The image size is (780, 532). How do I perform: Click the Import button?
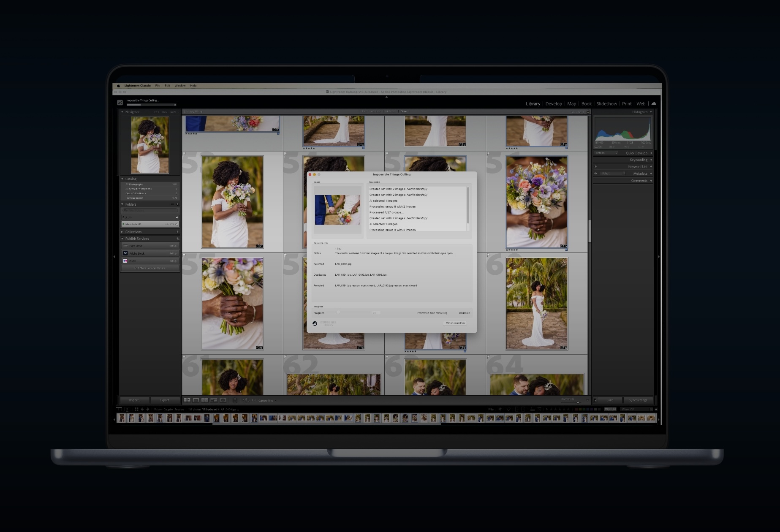tap(134, 400)
